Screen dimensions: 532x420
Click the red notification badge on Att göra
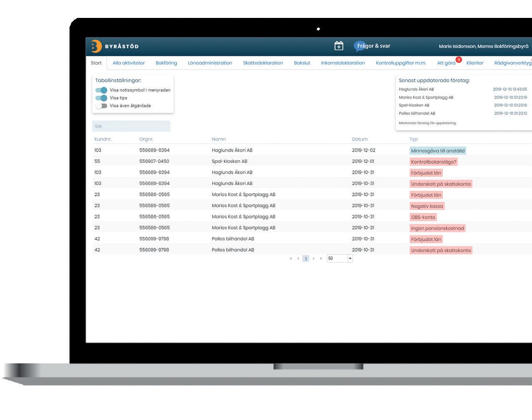pyautogui.click(x=459, y=60)
